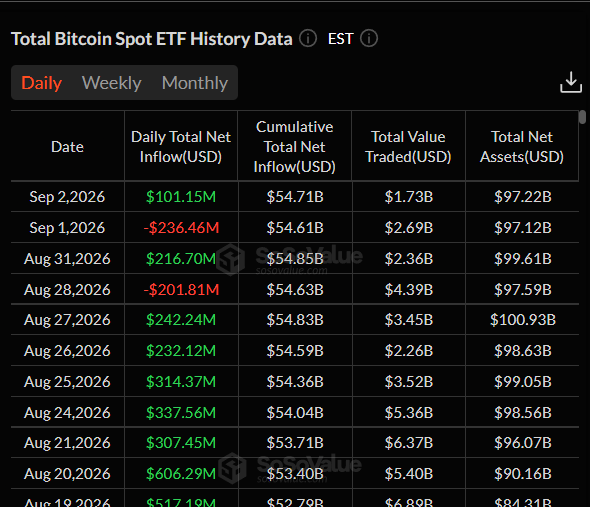Select the Aug 28,2026 date cell
Viewport: 590px width, 507px height.
[67, 289]
